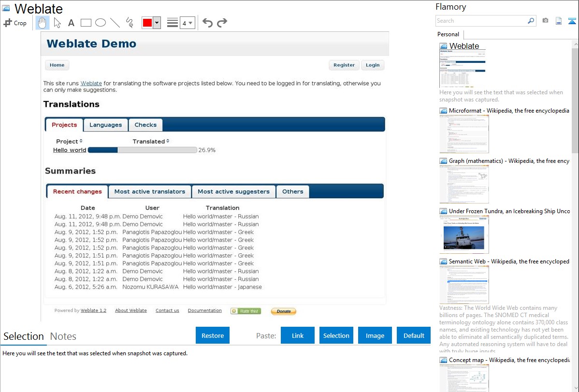The image size is (579, 392).
Task: Choose the straight line tool
Action: click(x=115, y=23)
